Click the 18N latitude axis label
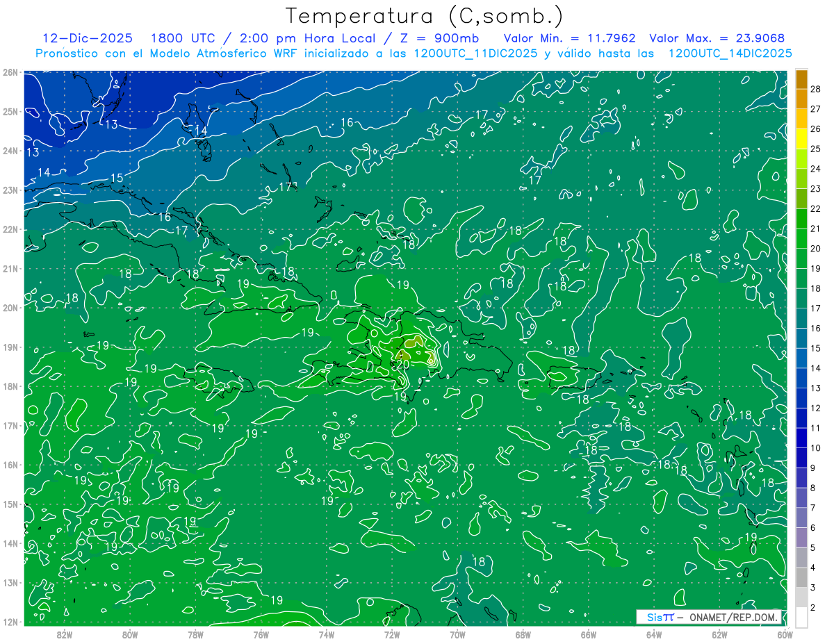834x644 pixels. point(10,386)
